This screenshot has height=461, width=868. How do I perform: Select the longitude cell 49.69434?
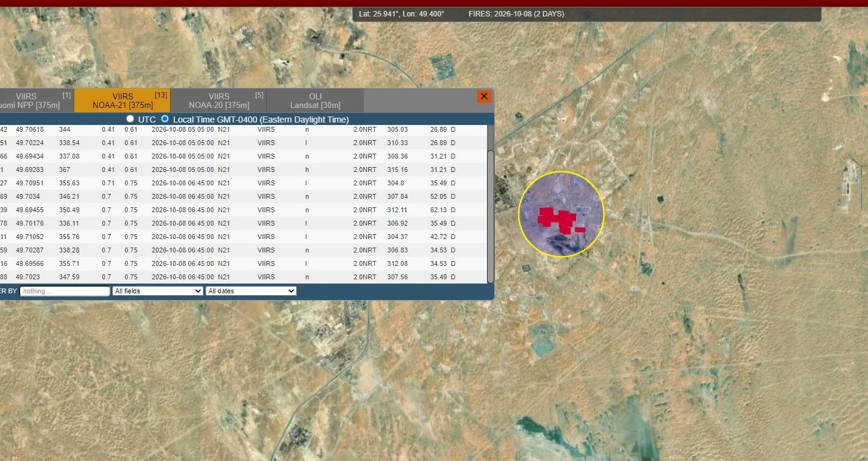[x=30, y=156]
